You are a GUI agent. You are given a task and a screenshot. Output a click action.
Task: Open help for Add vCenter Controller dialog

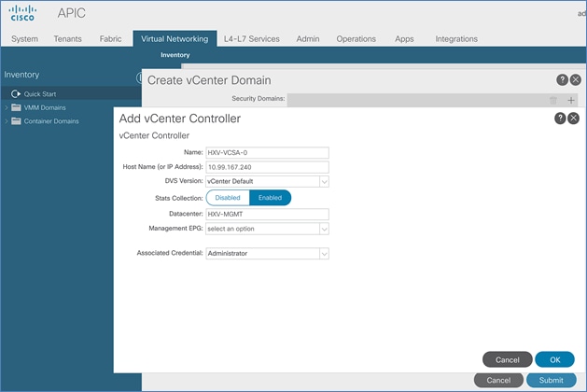pos(560,119)
